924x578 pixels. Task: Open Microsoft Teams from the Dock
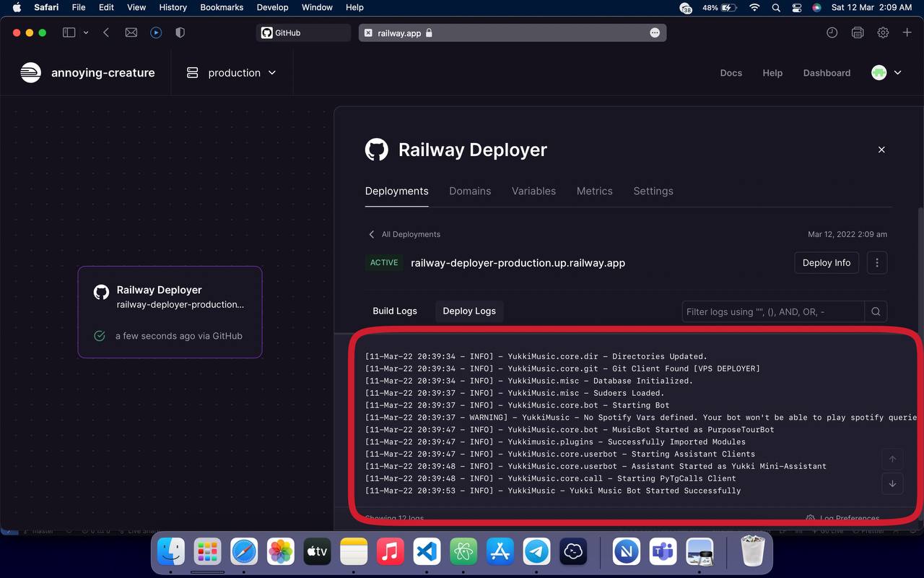pyautogui.click(x=663, y=552)
